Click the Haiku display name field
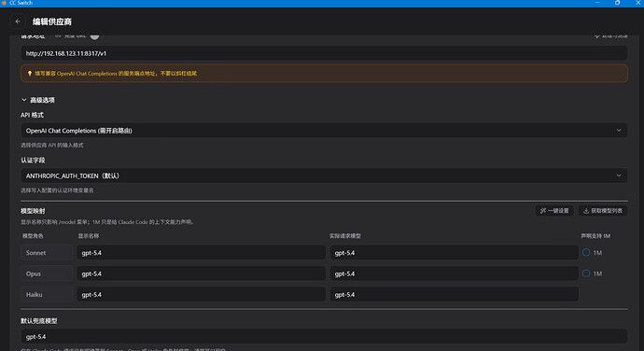Image resolution: width=644 pixels, height=351 pixels. tap(201, 295)
